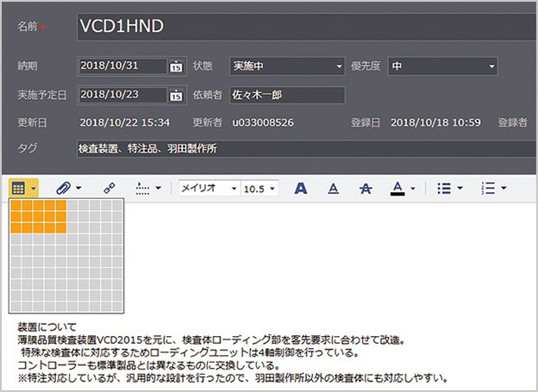The image size is (538, 392).
Task: Open the font color picker arrow
Action: (x=413, y=188)
